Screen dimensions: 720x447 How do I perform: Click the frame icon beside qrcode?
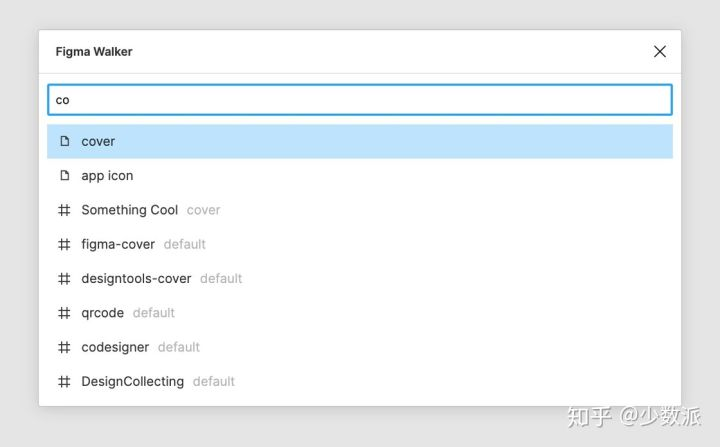[x=65, y=313]
